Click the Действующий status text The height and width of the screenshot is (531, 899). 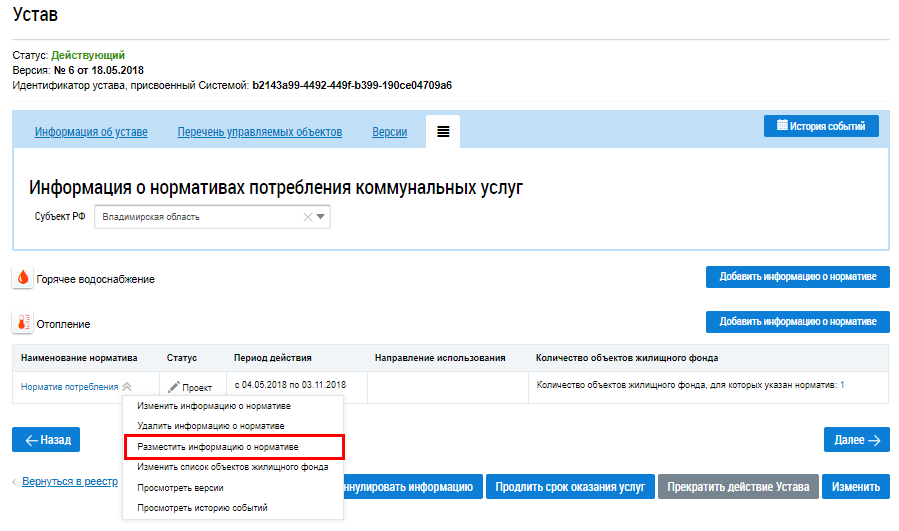coord(88,55)
